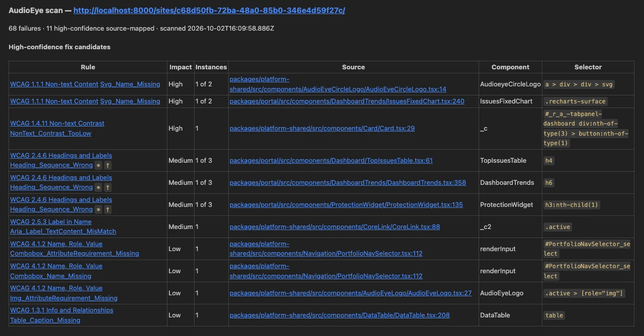Click the asterisk badge in the DashboardTrends row

99,187
